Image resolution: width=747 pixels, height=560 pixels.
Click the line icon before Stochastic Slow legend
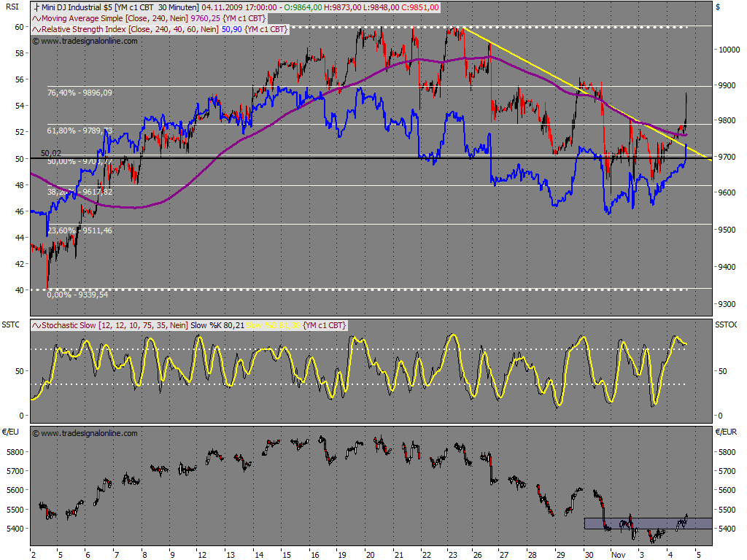point(36,326)
